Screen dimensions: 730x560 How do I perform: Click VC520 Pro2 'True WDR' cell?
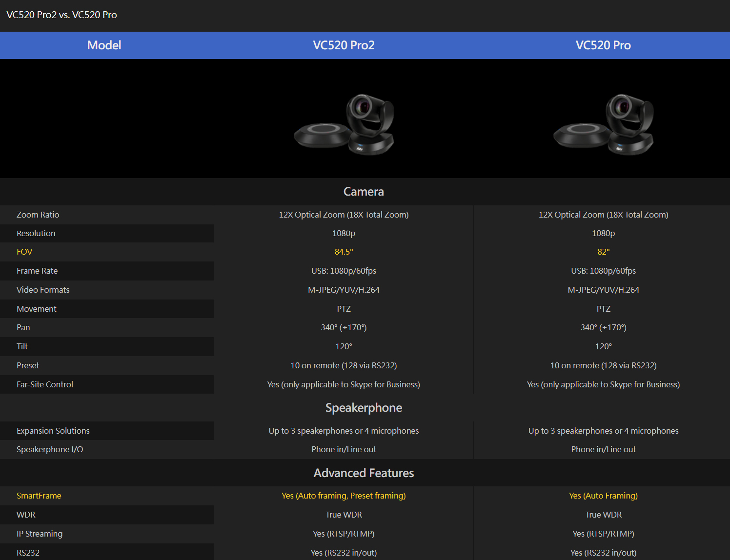click(344, 515)
